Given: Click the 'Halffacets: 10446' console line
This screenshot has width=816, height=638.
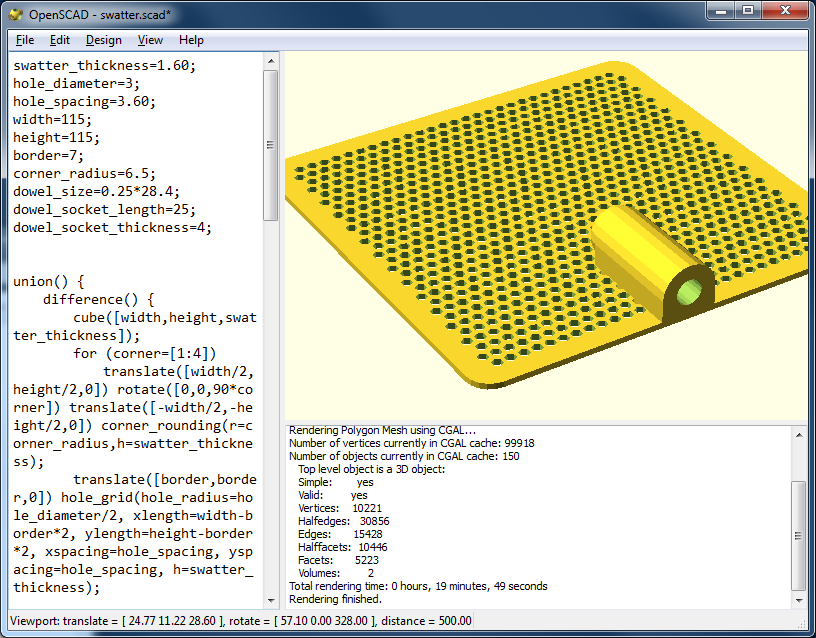Looking at the screenshot, I should click(343, 547).
